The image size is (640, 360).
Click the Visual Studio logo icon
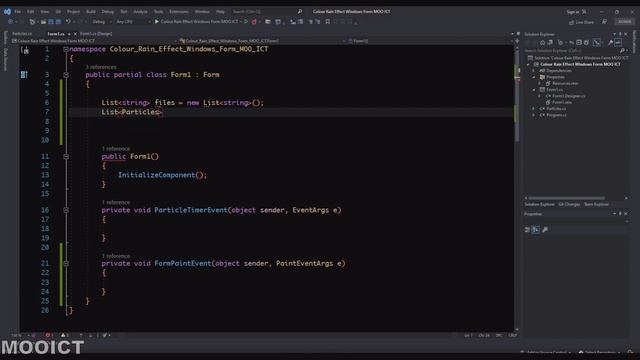tap(7, 12)
